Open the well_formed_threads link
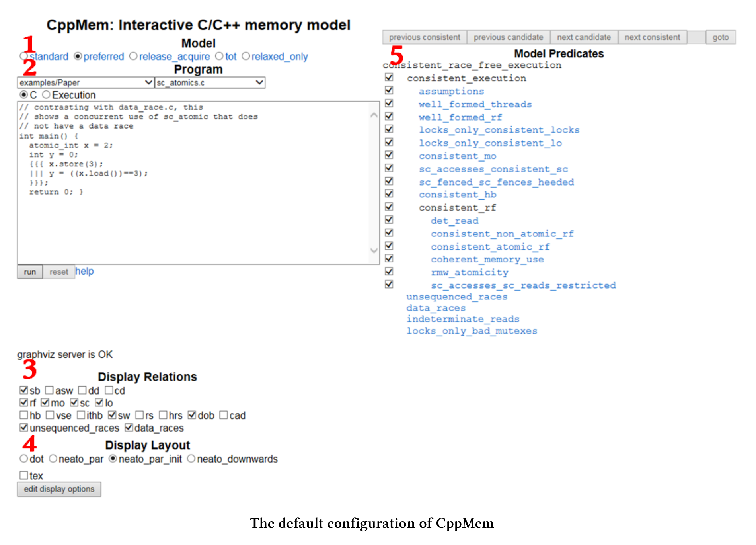This screenshot has height=545, width=756. (475, 104)
